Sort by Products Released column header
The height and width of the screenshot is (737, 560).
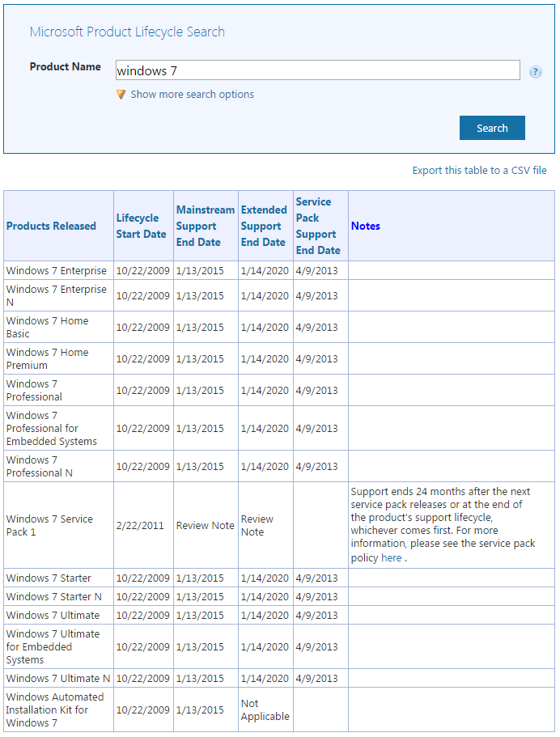51,226
